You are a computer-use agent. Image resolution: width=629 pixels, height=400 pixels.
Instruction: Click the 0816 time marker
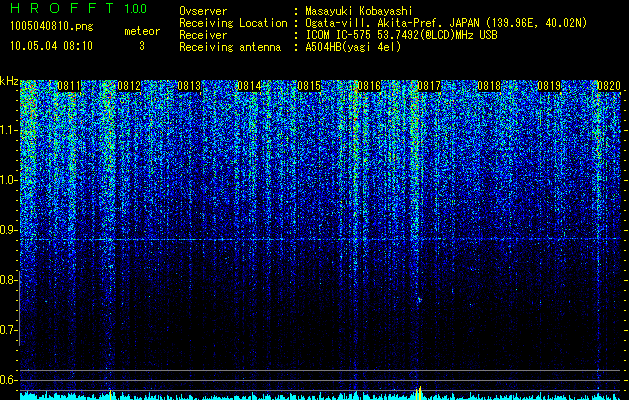click(x=369, y=86)
